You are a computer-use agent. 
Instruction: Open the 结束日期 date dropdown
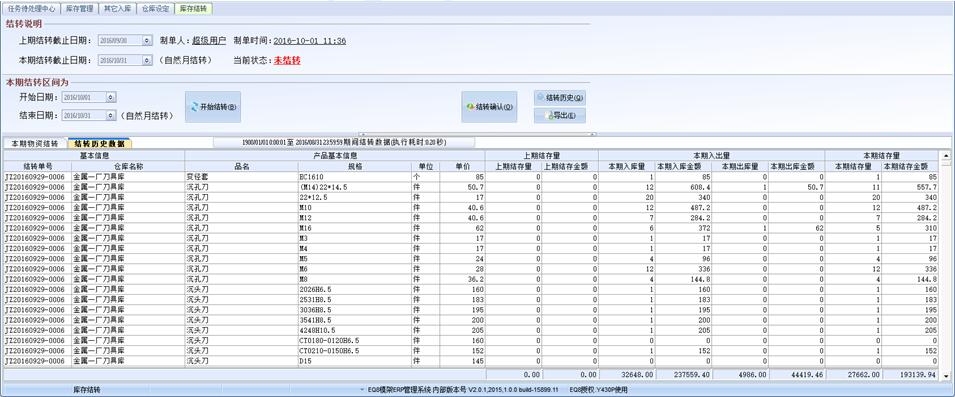click(x=110, y=115)
